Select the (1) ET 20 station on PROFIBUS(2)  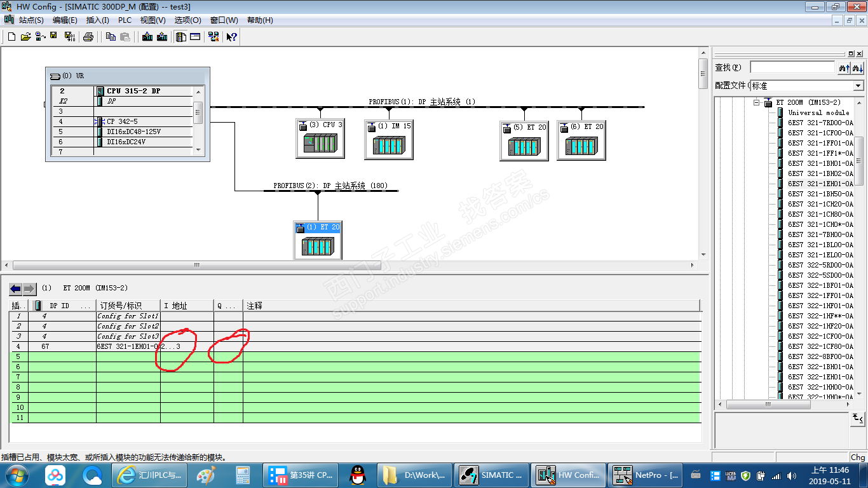click(x=318, y=240)
